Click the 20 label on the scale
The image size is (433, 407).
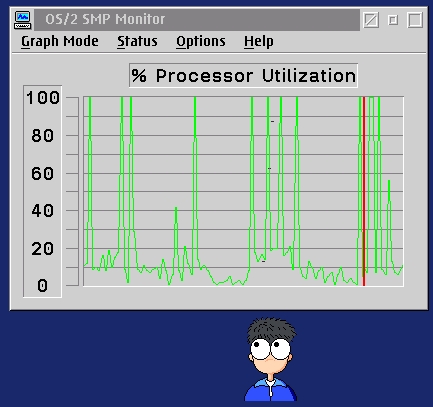coord(42,249)
